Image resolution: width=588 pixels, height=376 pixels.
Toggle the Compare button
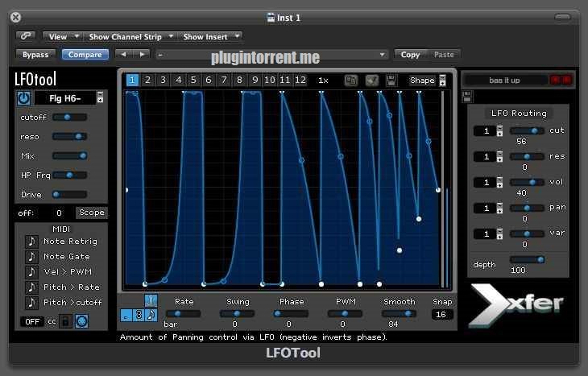pyautogui.click(x=85, y=55)
